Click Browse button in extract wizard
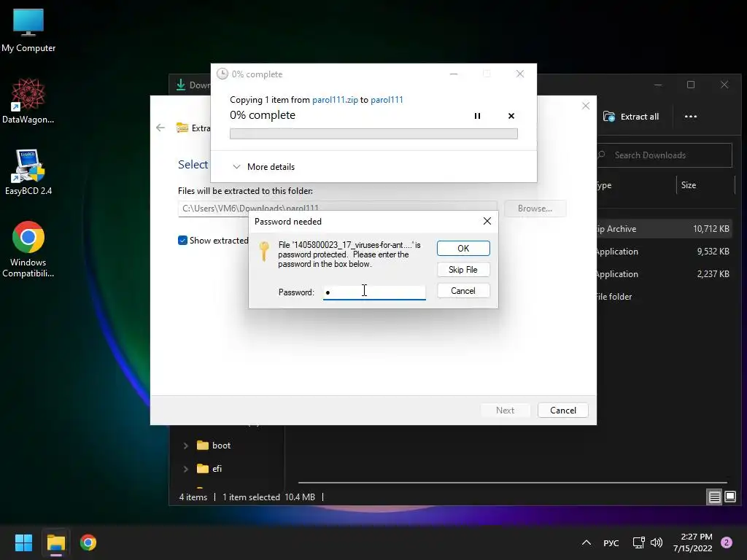 (x=535, y=209)
